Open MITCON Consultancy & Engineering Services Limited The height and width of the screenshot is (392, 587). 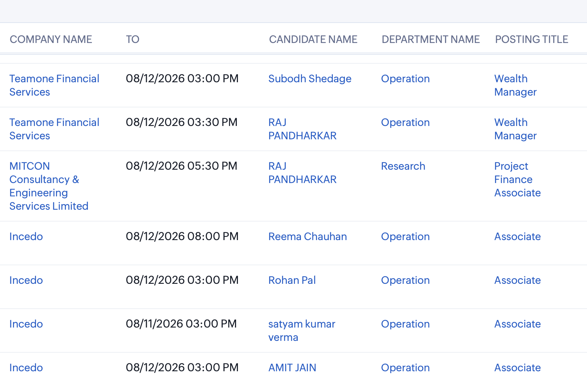[49, 186]
